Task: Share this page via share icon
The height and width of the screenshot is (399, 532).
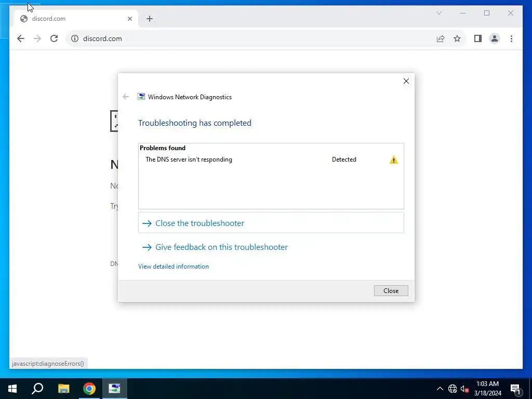Action: point(441,38)
